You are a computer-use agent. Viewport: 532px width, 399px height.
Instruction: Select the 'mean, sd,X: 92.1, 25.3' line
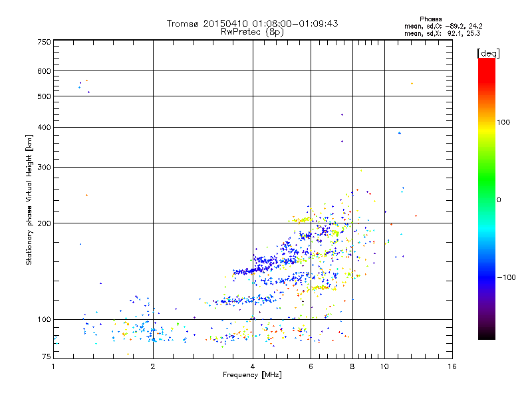tap(442, 33)
